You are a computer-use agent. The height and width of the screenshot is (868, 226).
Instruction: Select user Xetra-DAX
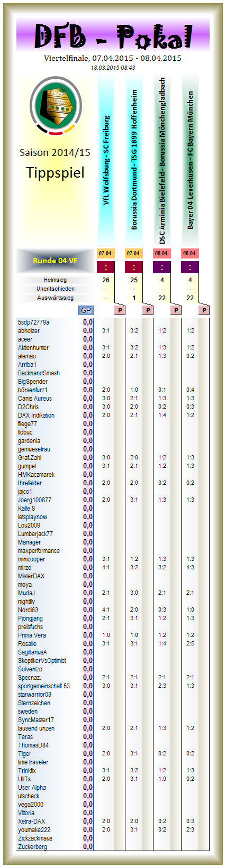click(31, 821)
